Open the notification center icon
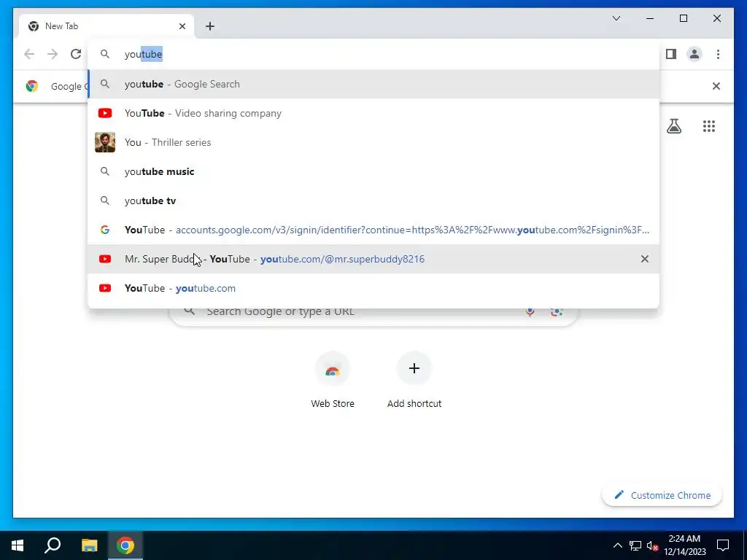747x560 pixels. click(x=723, y=545)
